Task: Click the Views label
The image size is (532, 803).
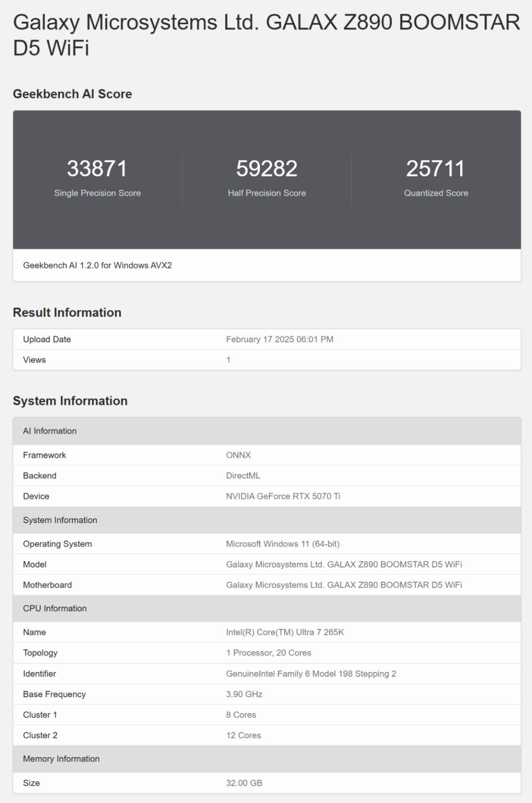Action: click(x=34, y=360)
